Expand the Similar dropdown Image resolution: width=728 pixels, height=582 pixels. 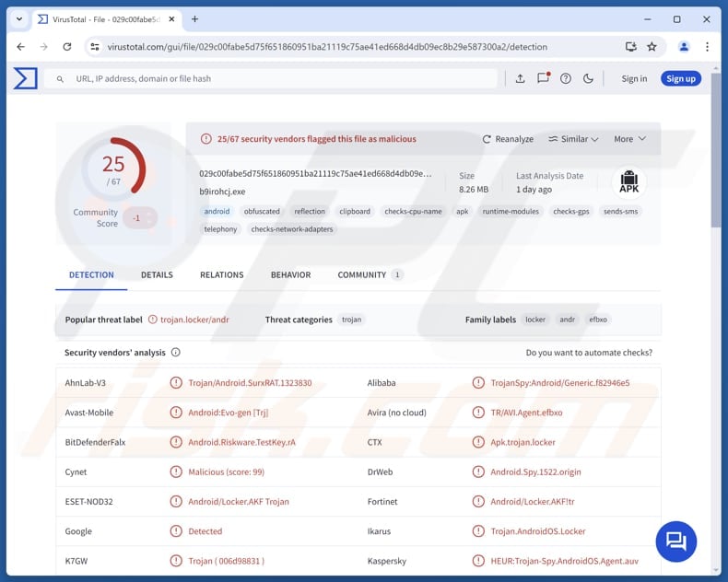(x=573, y=139)
